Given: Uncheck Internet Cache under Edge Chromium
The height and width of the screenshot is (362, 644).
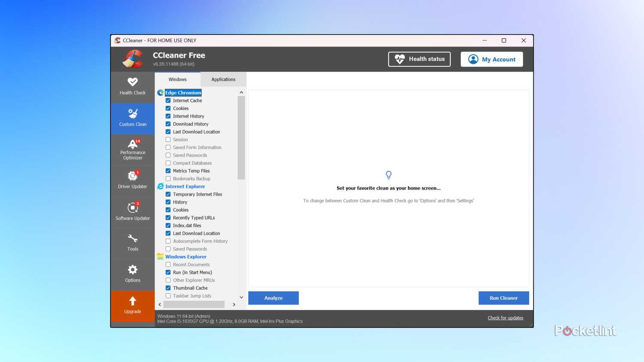Looking at the screenshot, I should click(168, 101).
